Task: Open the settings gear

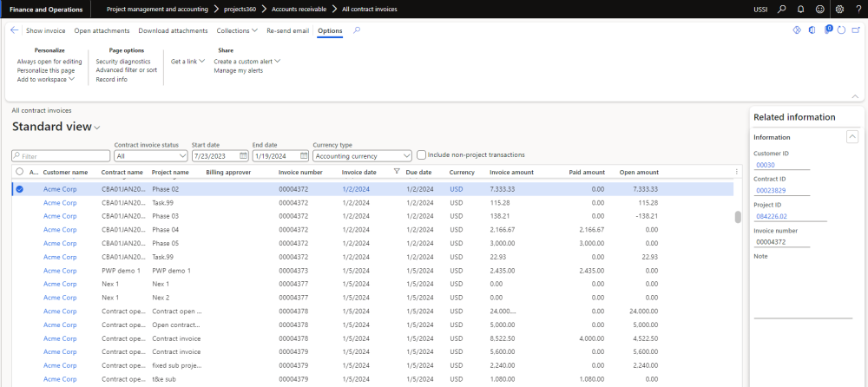Action: pyautogui.click(x=839, y=9)
